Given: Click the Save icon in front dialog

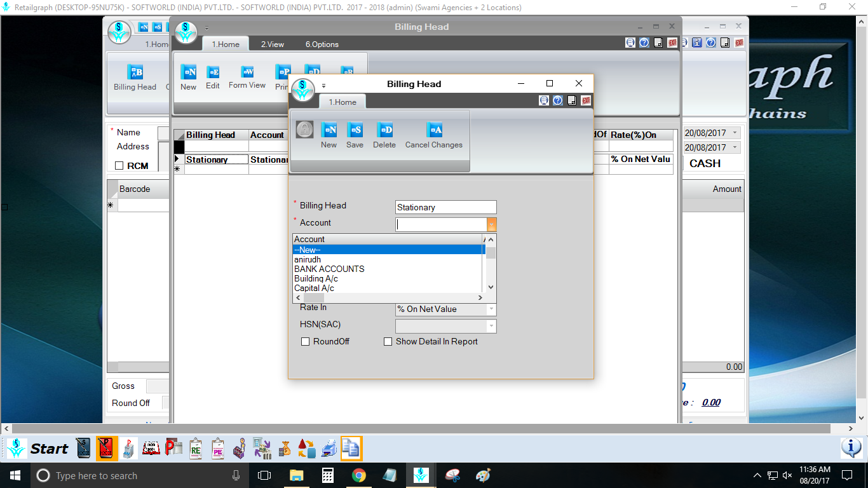Looking at the screenshot, I should (x=355, y=130).
